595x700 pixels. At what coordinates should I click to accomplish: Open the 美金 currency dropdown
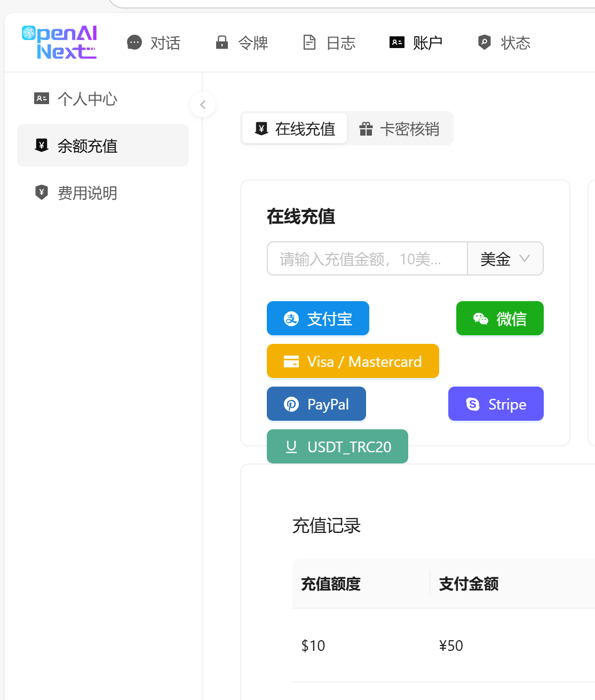pyautogui.click(x=505, y=259)
